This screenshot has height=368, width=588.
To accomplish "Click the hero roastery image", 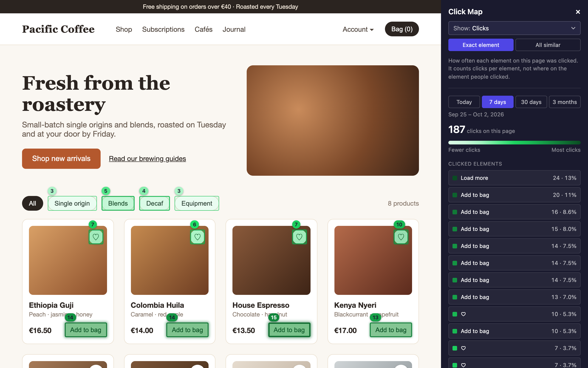I will click(x=333, y=121).
